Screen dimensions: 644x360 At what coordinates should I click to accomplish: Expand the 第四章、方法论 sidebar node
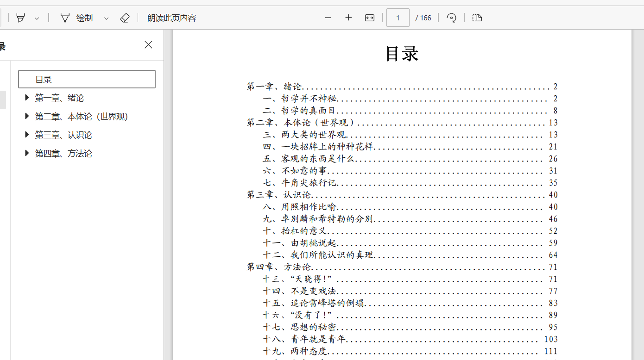pyautogui.click(x=27, y=153)
